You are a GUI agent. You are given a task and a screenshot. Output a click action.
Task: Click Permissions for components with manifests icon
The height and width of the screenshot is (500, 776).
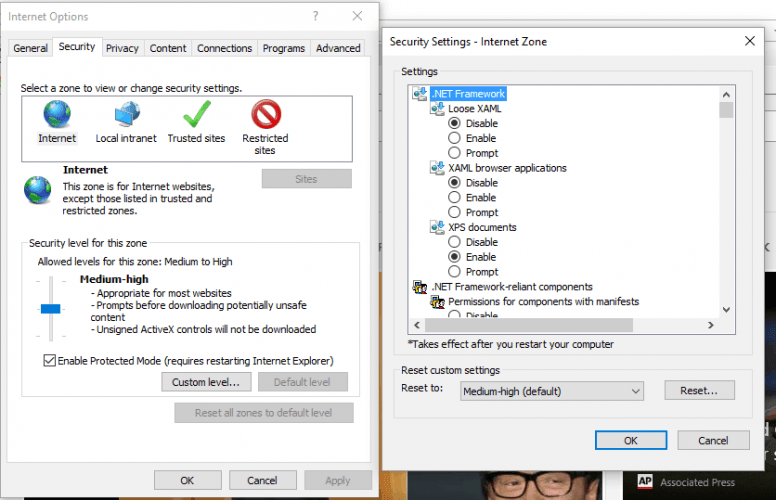click(x=437, y=301)
